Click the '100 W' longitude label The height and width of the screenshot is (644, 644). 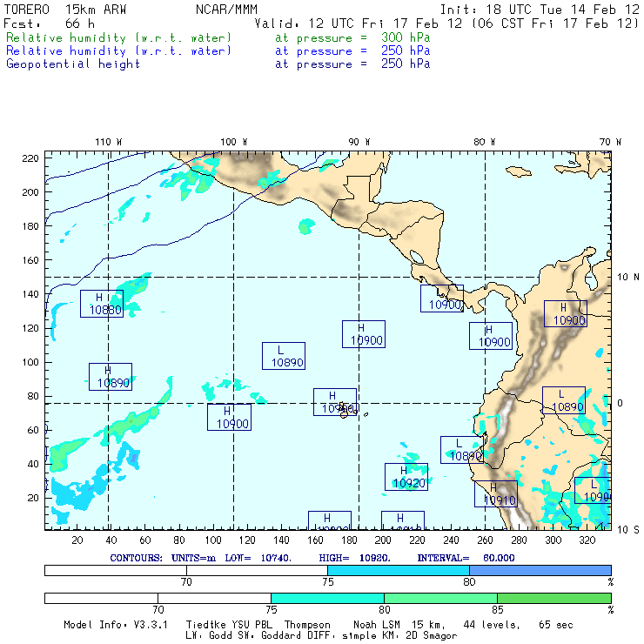[234, 142]
